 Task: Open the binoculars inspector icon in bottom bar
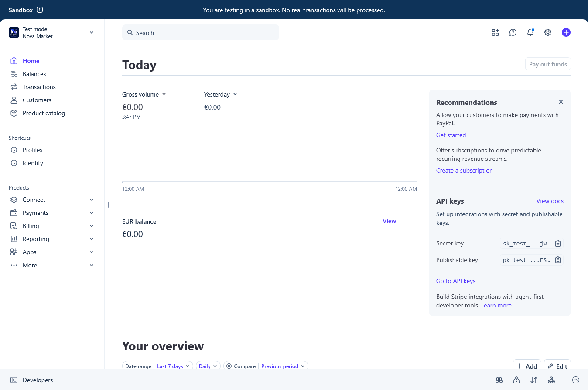pyautogui.click(x=499, y=380)
